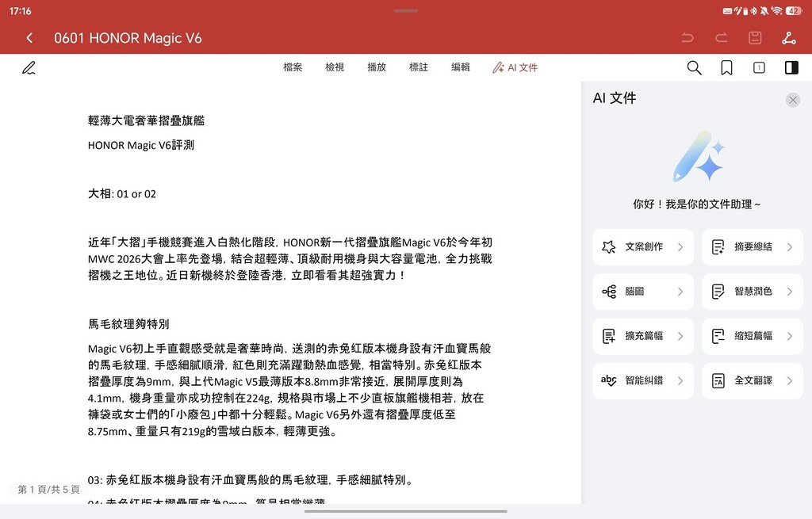Expand the 智能糾錯 chevron
The height and width of the screenshot is (519, 812).
click(680, 381)
